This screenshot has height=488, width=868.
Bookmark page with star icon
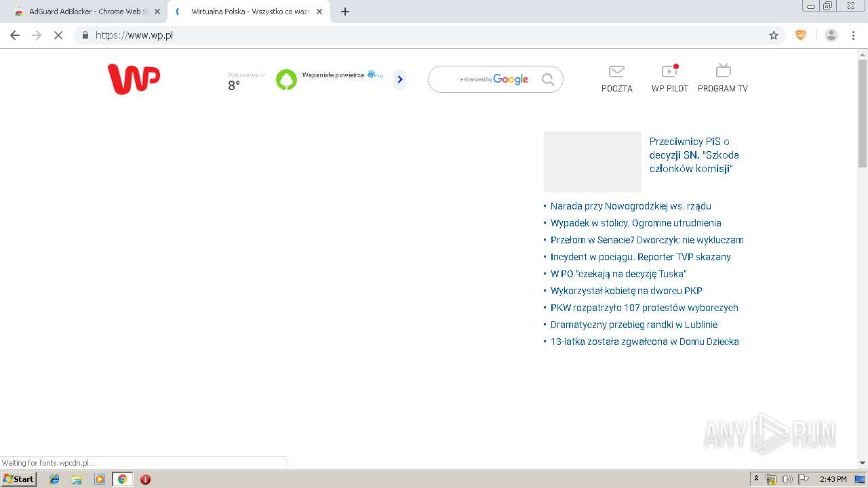(774, 35)
